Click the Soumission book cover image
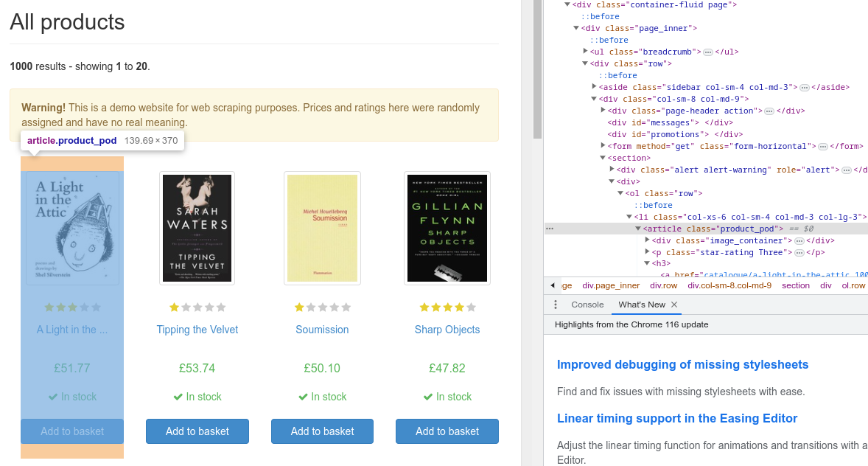This screenshot has width=868, height=466. [322, 227]
